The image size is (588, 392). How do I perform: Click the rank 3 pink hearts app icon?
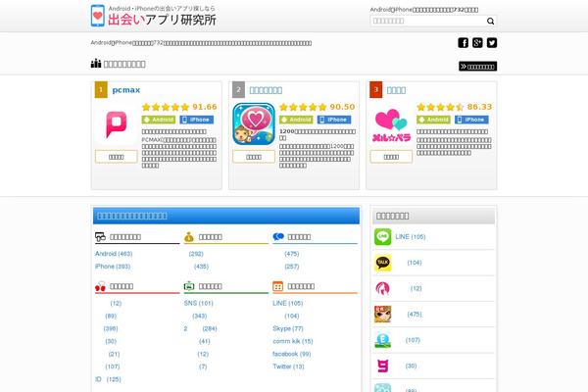(391, 125)
